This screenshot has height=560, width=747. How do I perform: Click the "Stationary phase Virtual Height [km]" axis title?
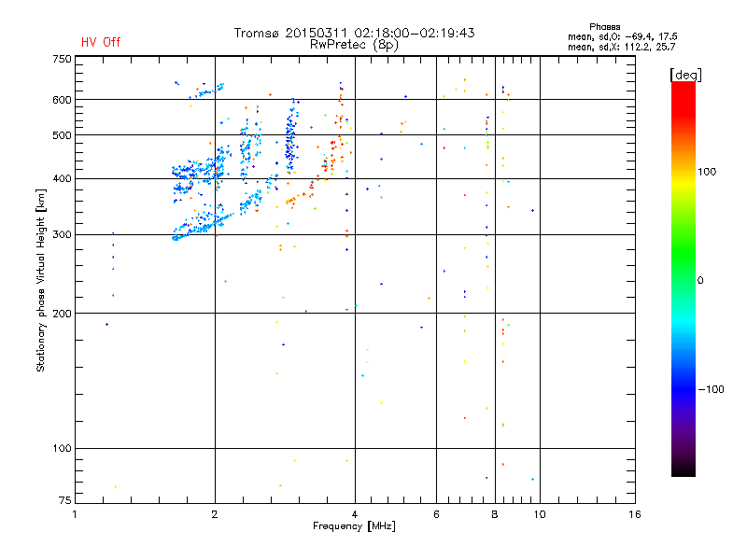click(x=41, y=280)
